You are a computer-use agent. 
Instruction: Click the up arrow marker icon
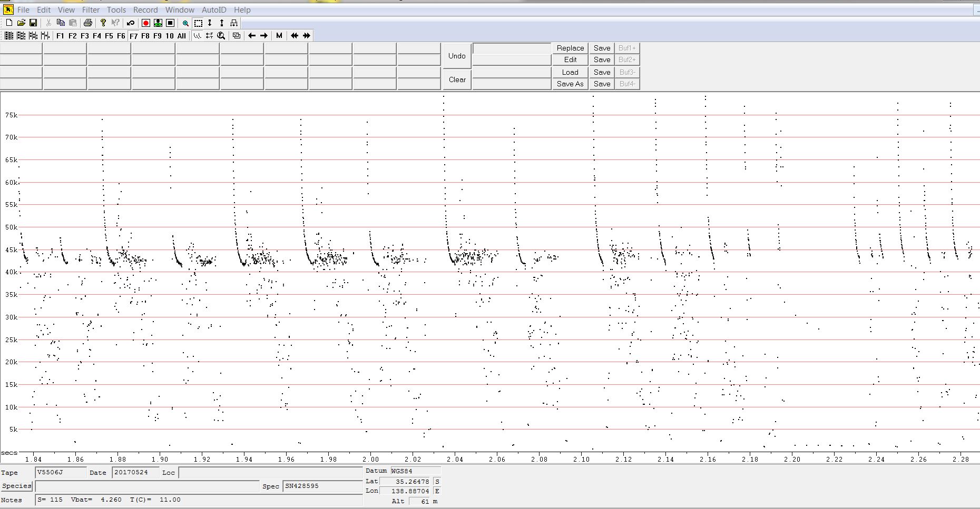pyautogui.click(x=222, y=23)
